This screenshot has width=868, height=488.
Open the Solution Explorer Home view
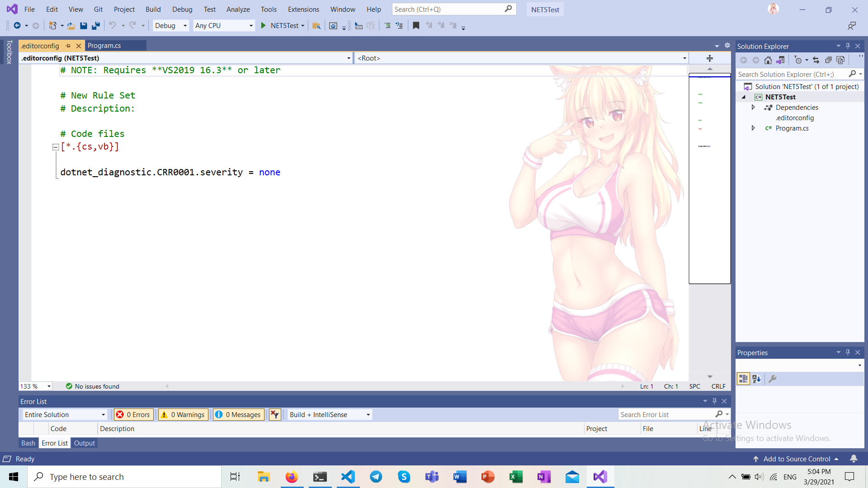pos(768,60)
